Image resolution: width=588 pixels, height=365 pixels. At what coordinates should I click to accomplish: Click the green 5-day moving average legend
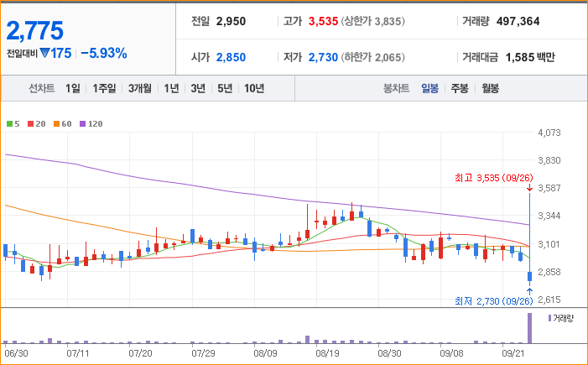(13, 124)
